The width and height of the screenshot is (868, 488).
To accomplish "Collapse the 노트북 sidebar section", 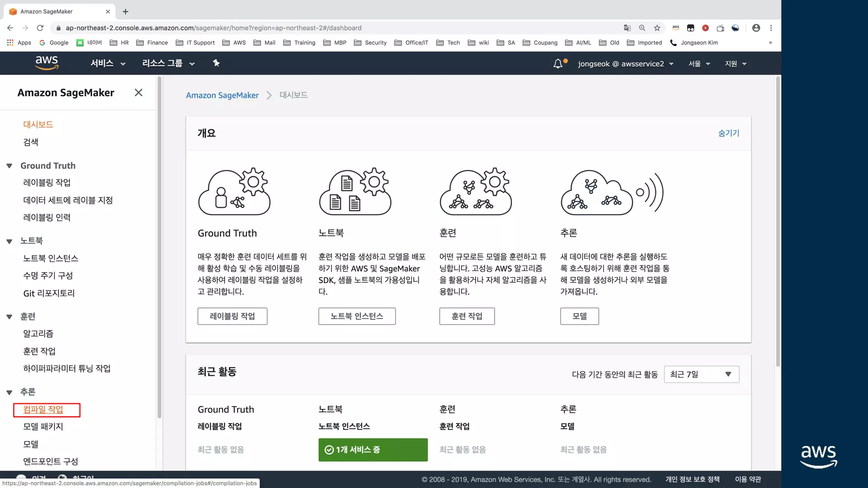I will pyautogui.click(x=9, y=241).
